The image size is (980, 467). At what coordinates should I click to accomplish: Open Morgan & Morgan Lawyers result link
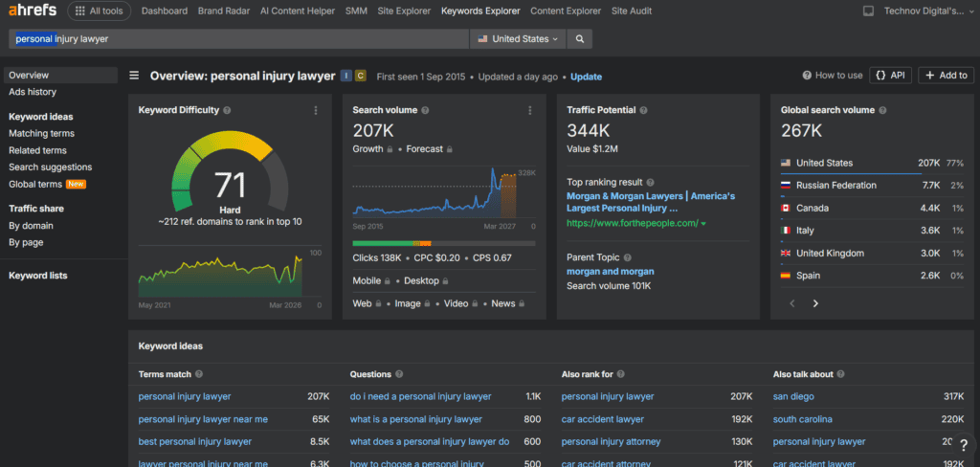point(651,202)
